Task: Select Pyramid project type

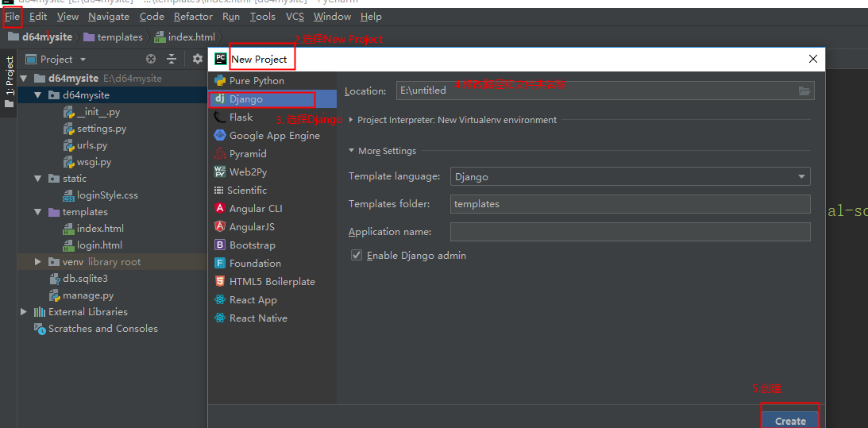Action: 272,154
